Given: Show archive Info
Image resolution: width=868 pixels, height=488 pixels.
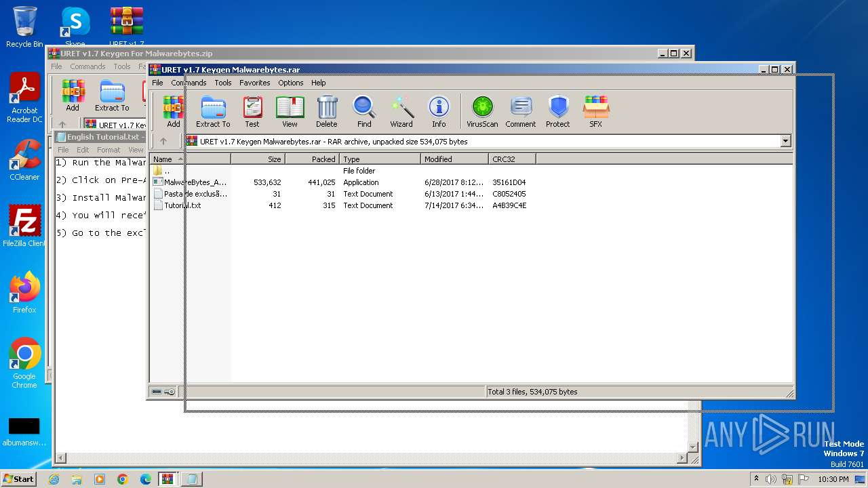Looking at the screenshot, I should point(439,111).
